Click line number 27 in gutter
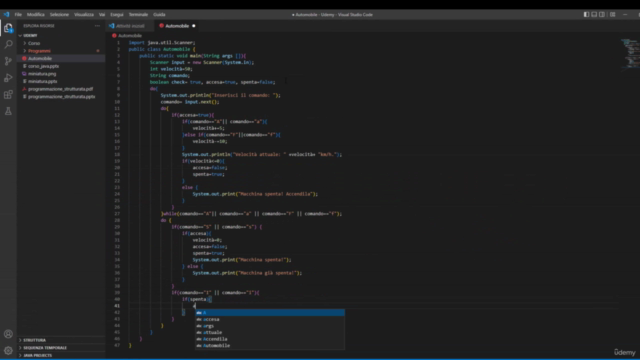The height and width of the screenshot is (360, 640). (x=117, y=213)
